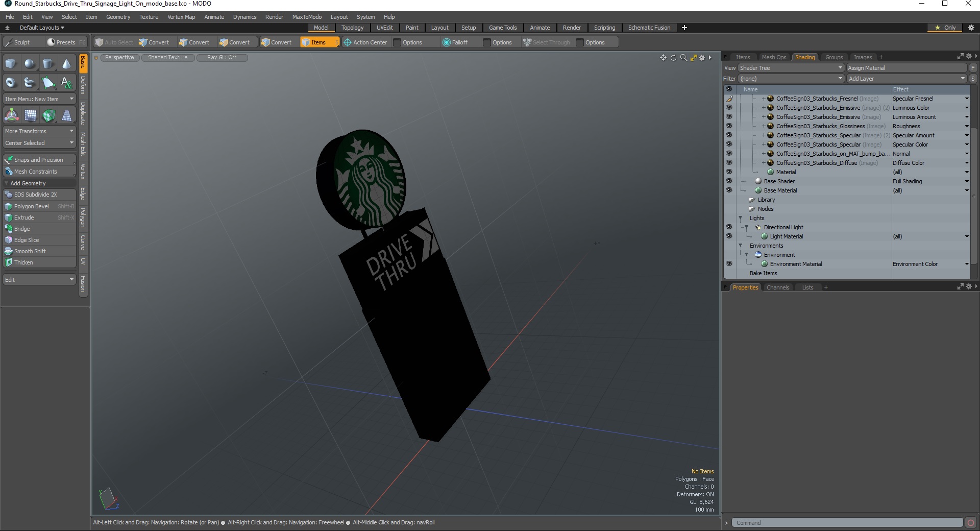The height and width of the screenshot is (531, 980).
Task: Click the viewport zoom magnifier icon
Action: 683,58
